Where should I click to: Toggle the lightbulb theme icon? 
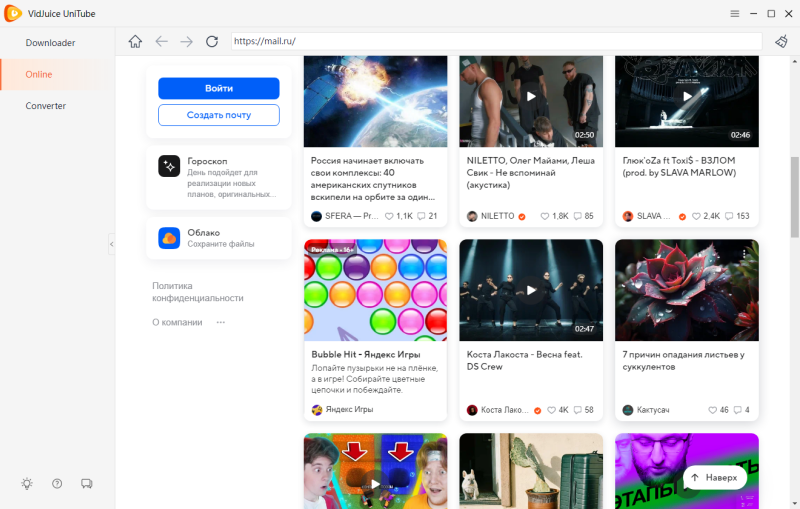pyautogui.click(x=27, y=484)
